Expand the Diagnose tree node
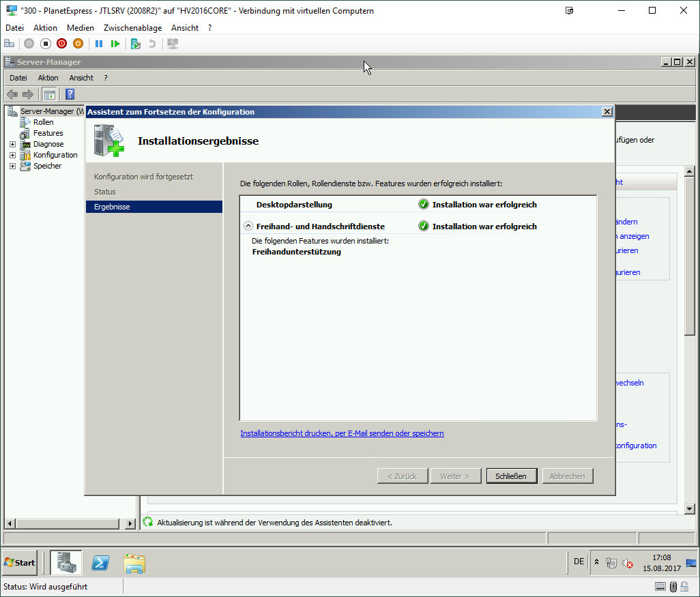700x597 pixels. pyautogui.click(x=12, y=145)
